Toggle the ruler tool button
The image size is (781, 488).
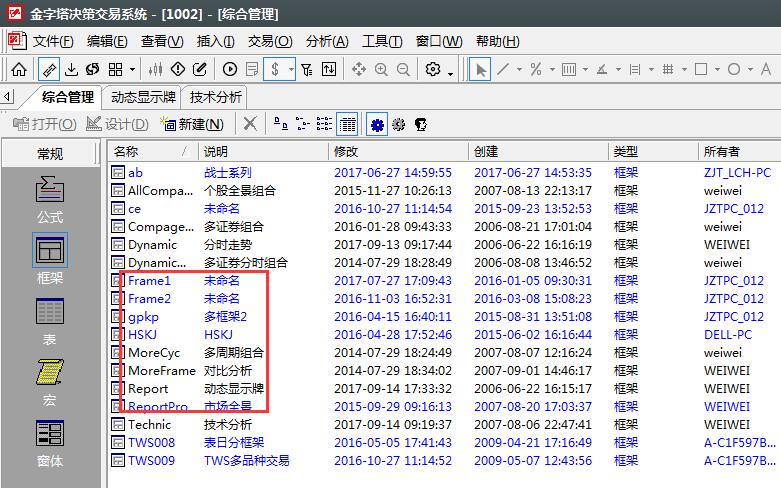pyautogui.click(x=47, y=70)
